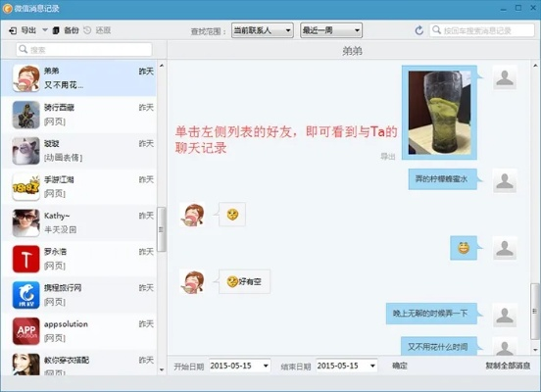Click the magnifier in contact search box

24,49
